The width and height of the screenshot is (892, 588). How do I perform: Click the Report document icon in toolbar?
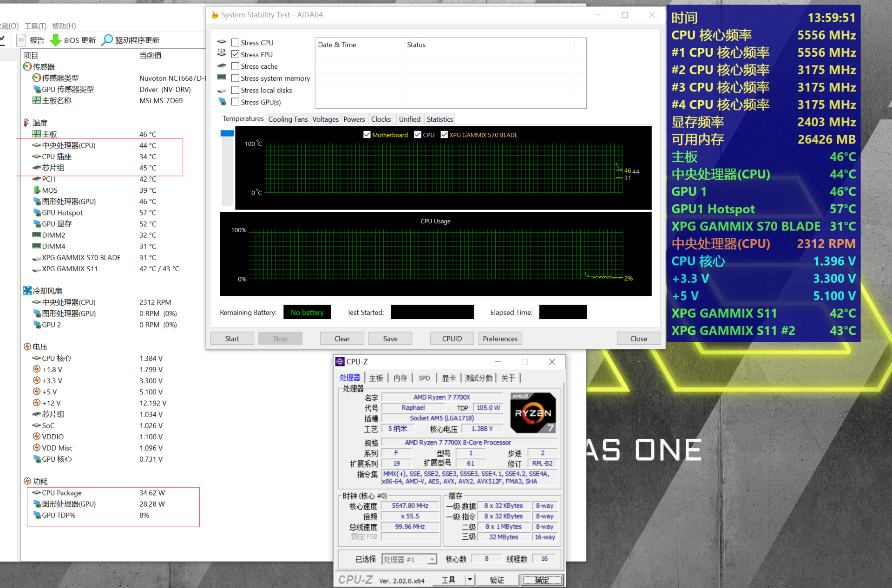click(x=21, y=40)
